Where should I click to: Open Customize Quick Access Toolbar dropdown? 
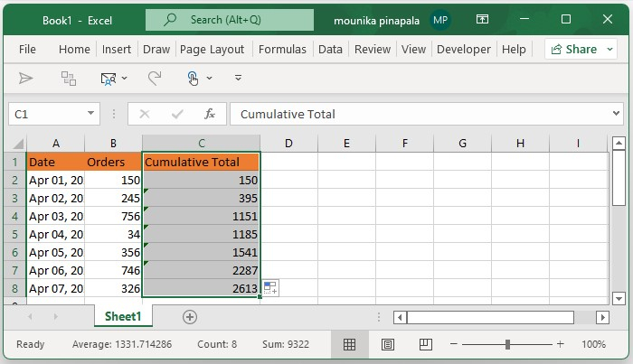point(238,79)
